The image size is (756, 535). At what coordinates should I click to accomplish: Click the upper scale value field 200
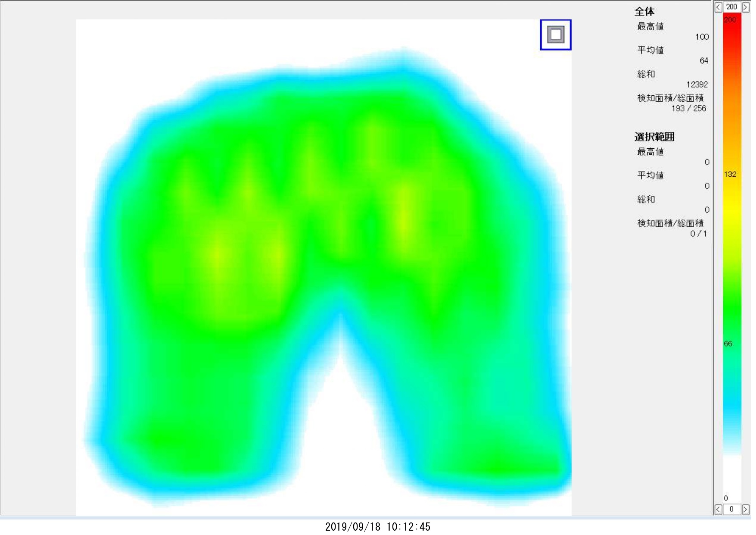(x=732, y=7)
